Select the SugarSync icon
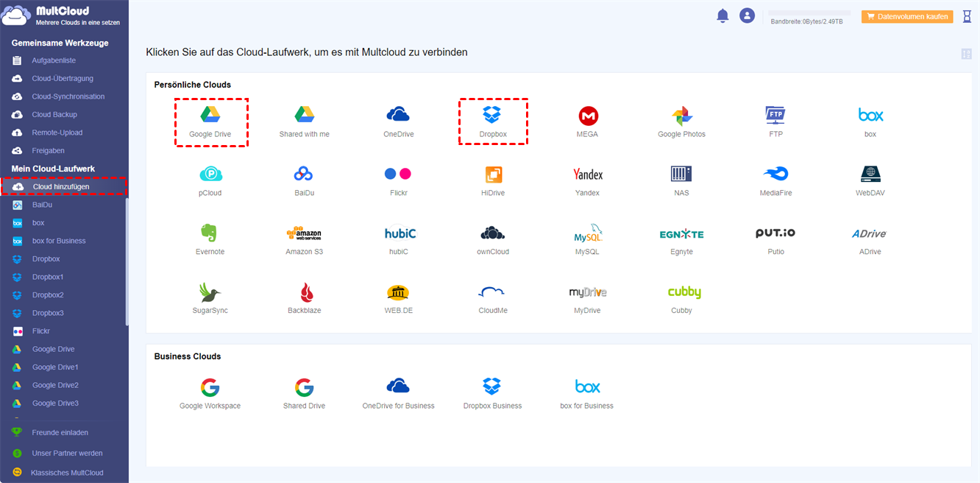The height and width of the screenshot is (483, 980). 210,299
